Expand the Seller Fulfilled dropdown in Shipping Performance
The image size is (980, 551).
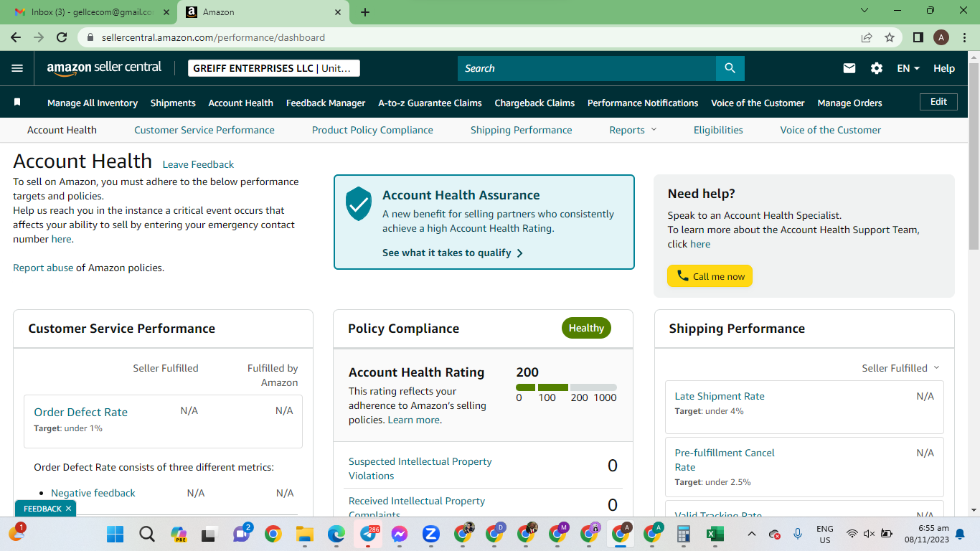click(x=900, y=368)
